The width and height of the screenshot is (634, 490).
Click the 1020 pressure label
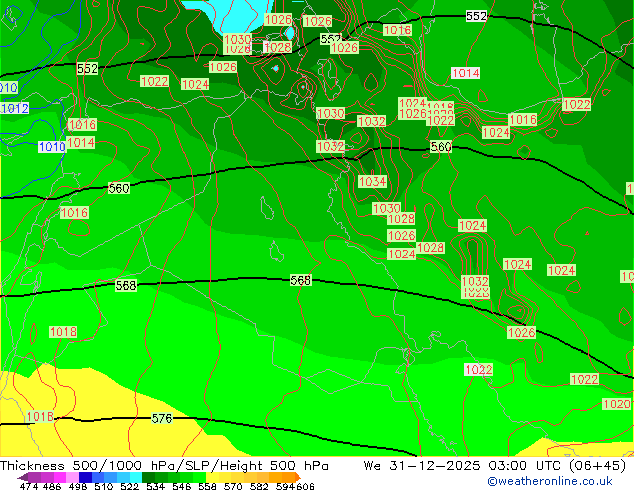coord(617,404)
